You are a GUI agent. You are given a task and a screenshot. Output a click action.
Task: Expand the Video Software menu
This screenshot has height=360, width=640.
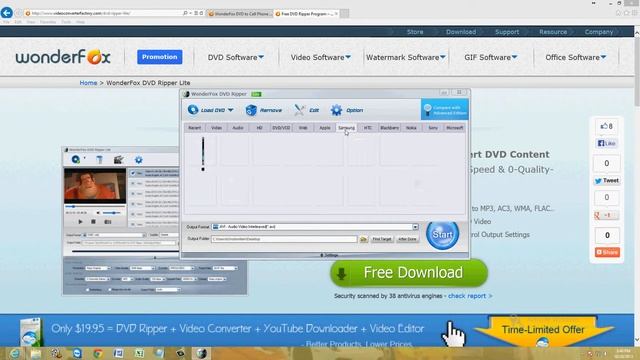pos(320,58)
